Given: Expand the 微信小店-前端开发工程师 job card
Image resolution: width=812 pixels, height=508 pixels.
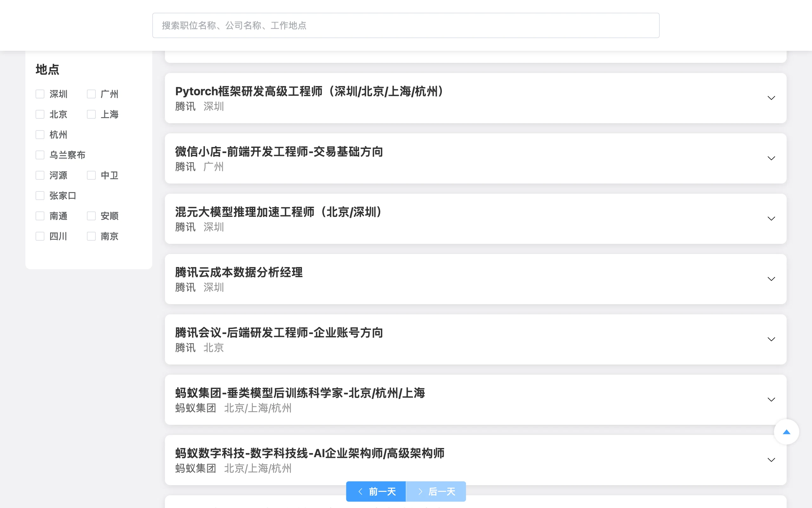Looking at the screenshot, I should point(771,158).
